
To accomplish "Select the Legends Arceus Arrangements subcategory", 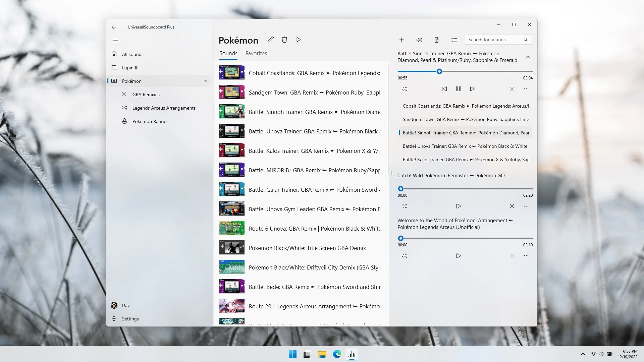I will (160, 108).
